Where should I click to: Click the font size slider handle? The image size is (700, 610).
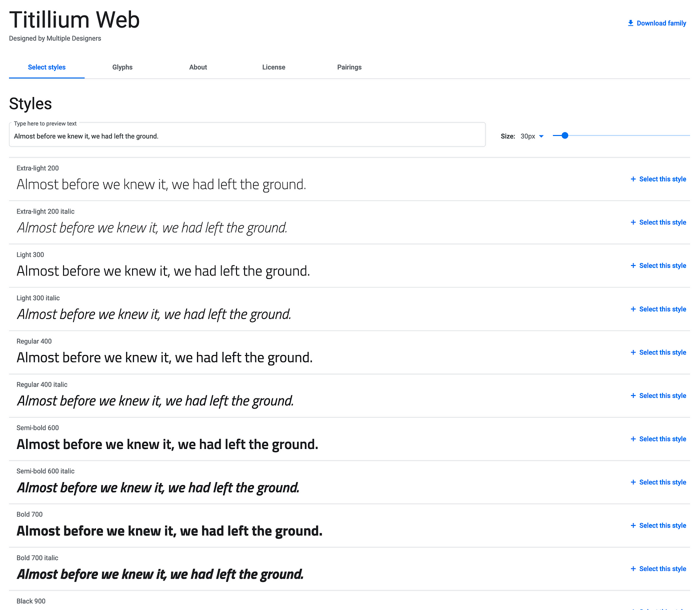pyautogui.click(x=565, y=135)
